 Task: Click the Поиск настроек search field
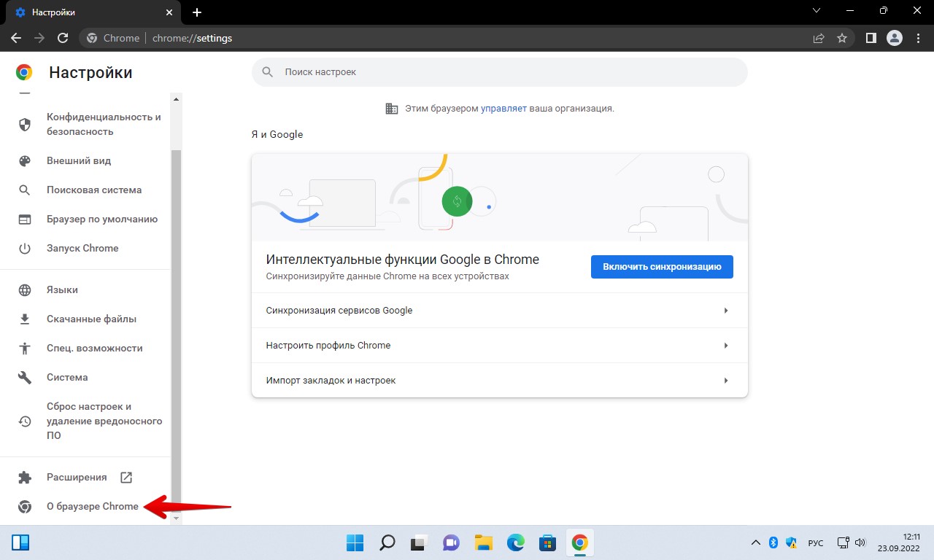click(500, 72)
